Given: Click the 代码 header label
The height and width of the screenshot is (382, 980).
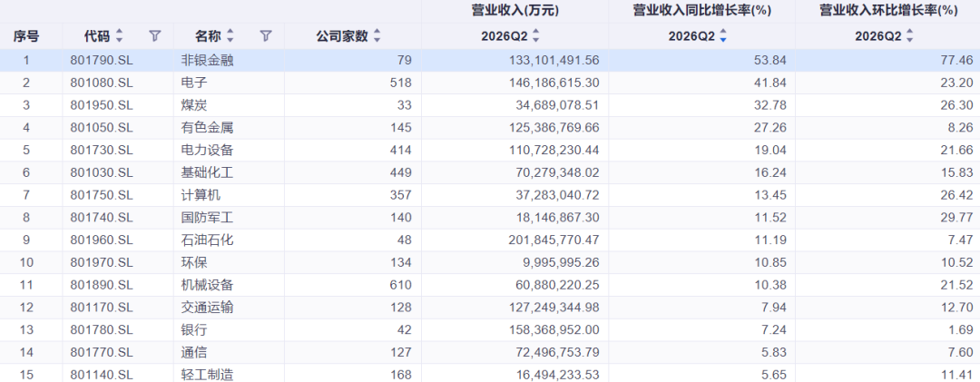Looking at the screenshot, I should pyautogui.click(x=97, y=36).
